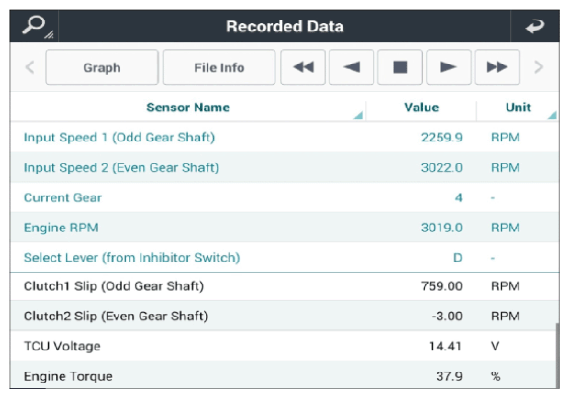569x398 pixels.
Task: Click the value 37.9
Action: tap(450, 376)
